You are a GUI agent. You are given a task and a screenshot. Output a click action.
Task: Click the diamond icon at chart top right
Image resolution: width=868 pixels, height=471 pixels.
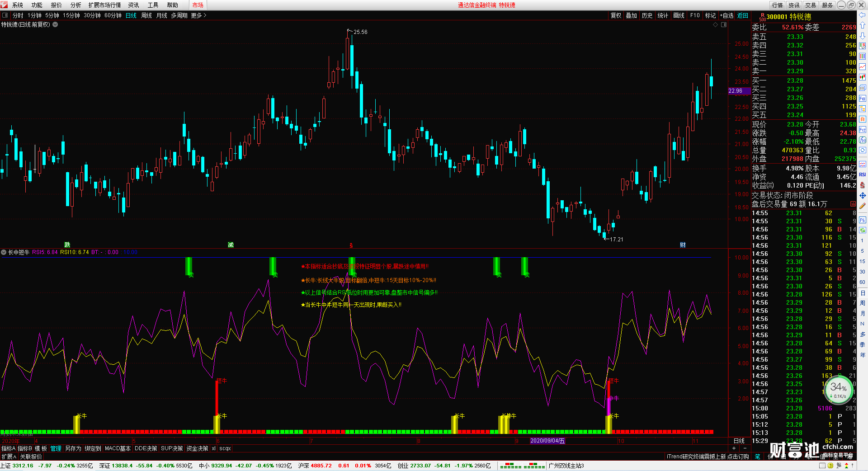pos(716,24)
